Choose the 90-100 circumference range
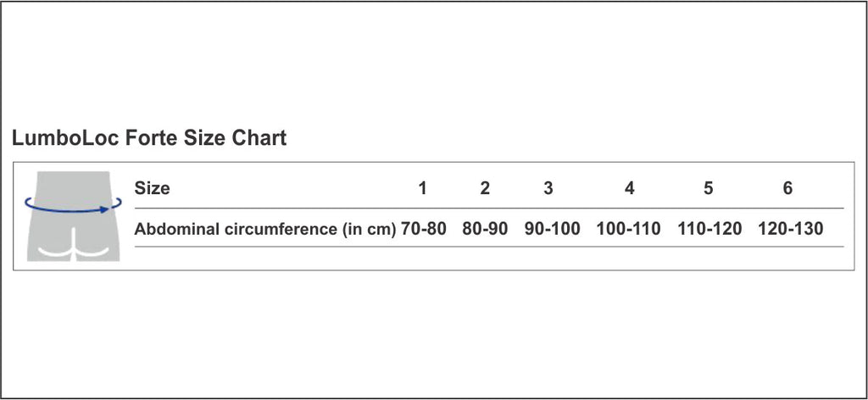Screen dimensions: 868x400 (x=552, y=229)
